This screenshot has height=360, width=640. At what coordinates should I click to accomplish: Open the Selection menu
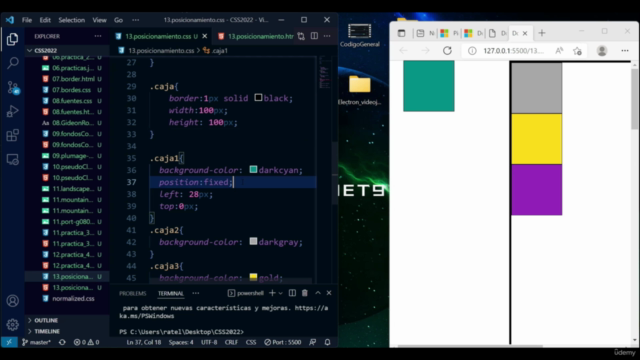(71, 20)
